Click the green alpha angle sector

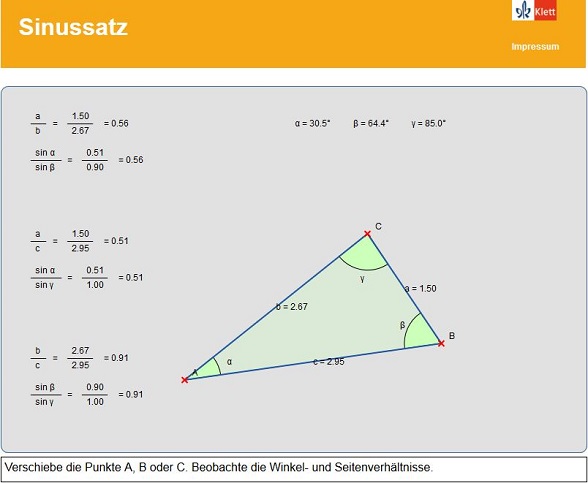click(207, 370)
